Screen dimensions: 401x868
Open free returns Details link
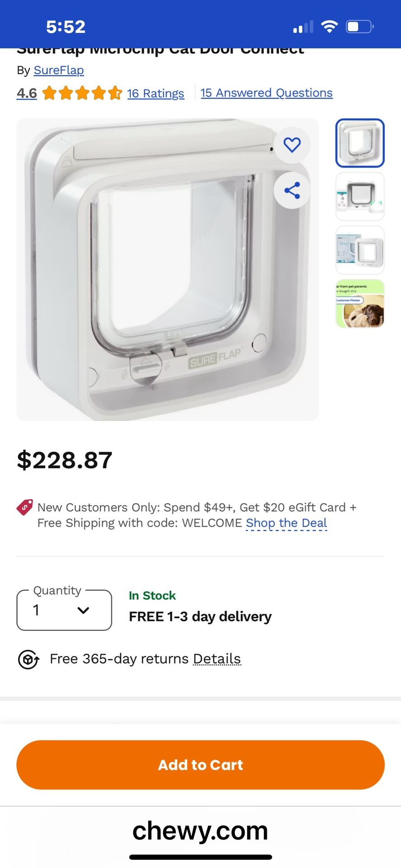tap(217, 659)
